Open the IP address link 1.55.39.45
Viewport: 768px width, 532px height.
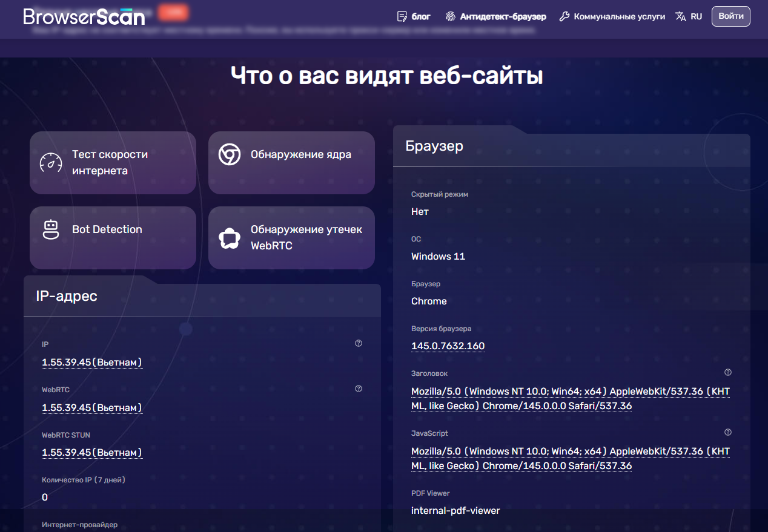(x=92, y=361)
